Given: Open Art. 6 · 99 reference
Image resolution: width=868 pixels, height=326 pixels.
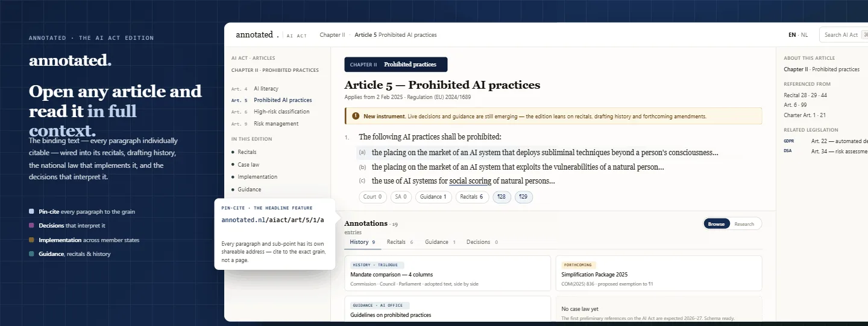Looking at the screenshot, I should coord(795,105).
